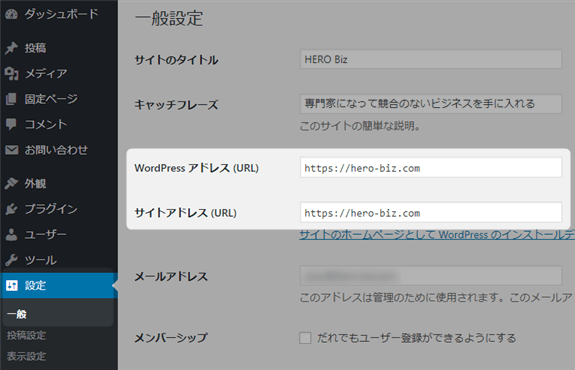This screenshot has width=575, height=370.
Task: Click the このアドレスは管理のために description text
Action: (x=436, y=297)
